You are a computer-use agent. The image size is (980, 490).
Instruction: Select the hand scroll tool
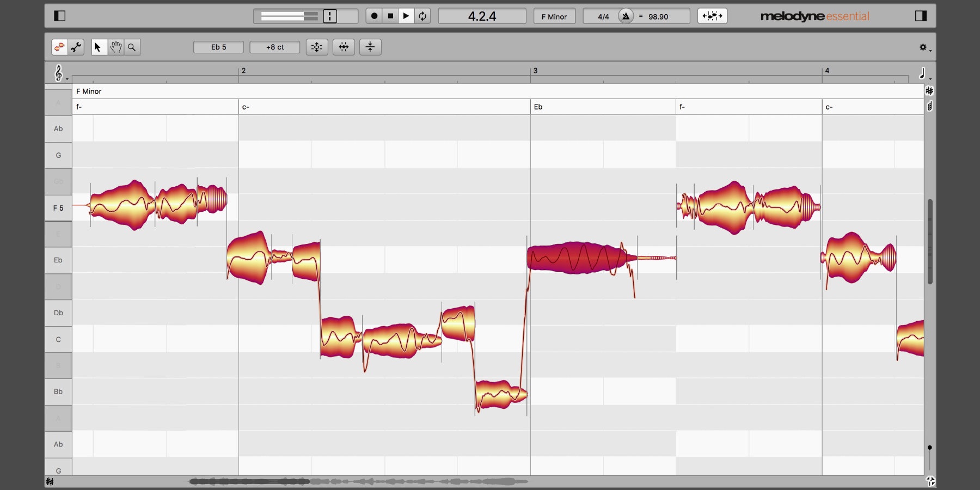[x=115, y=47]
